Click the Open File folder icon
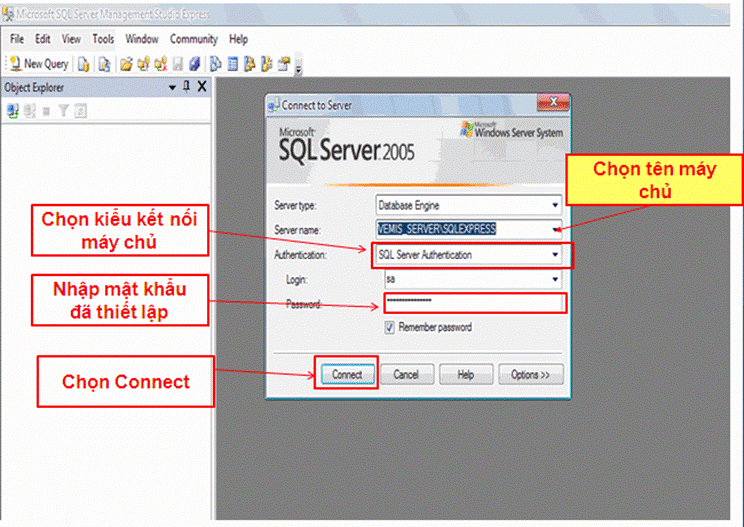744x527 pixels. tap(126, 64)
